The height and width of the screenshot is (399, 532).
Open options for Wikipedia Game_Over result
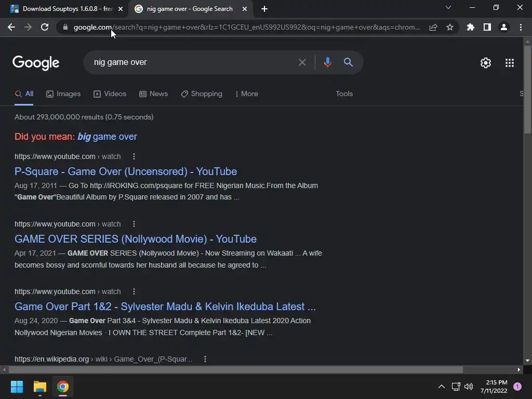point(205,359)
